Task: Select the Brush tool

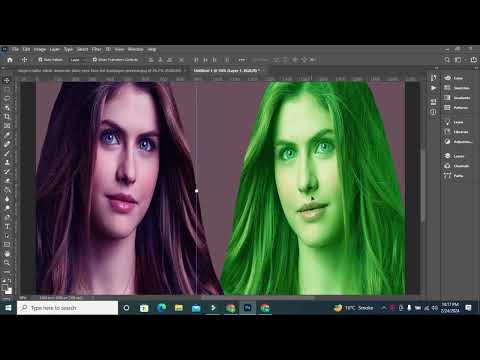Action: pyautogui.click(x=7, y=153)
